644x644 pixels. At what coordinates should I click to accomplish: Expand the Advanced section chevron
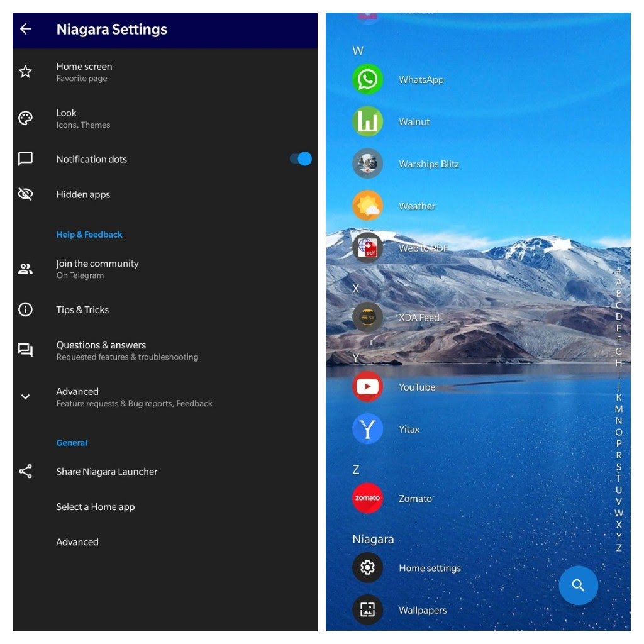[x=25, y=396]
